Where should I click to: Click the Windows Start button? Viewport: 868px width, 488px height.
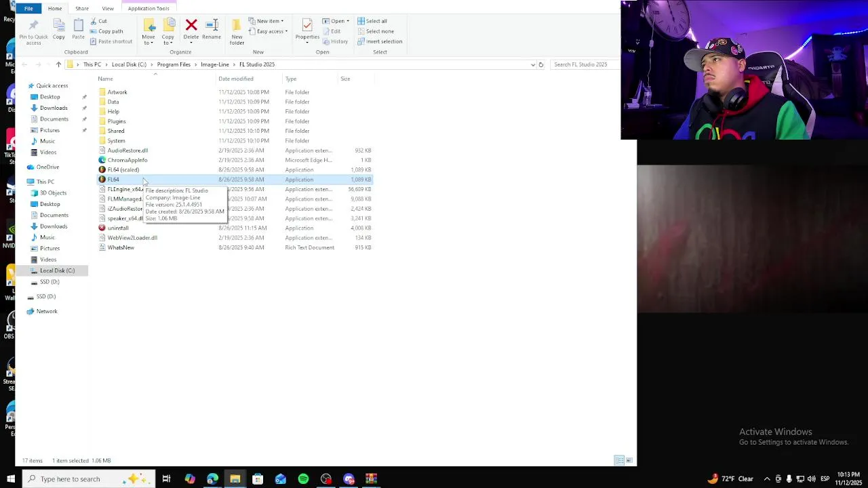click(x=11, y=479)
